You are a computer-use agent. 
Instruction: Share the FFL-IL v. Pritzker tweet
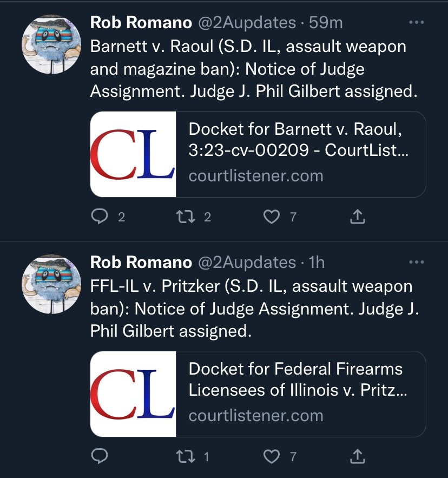point(357,456)
